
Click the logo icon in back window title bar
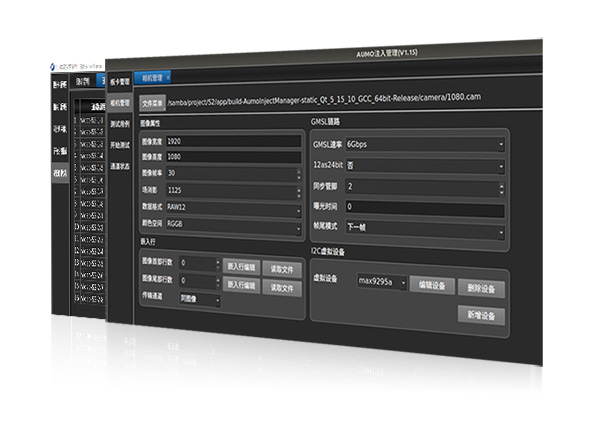[x=52, y=67]
